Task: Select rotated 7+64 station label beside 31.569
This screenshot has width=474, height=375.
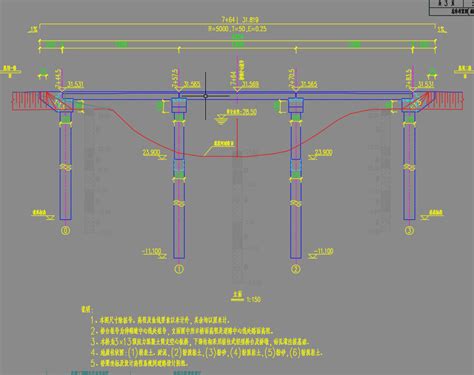Action: [x=233, y=79]
